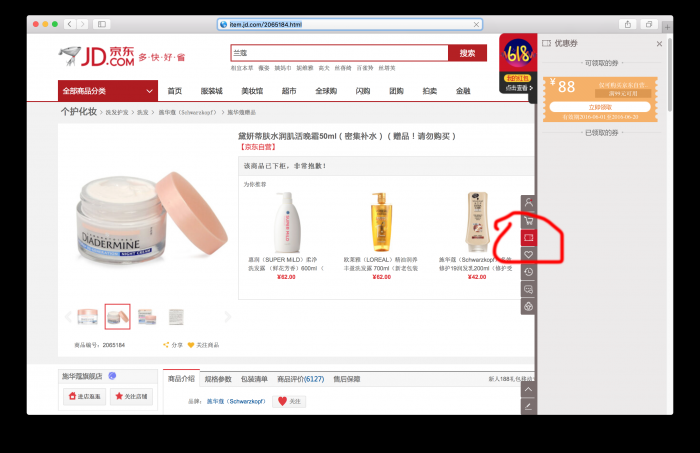Expand the all product categories dropdown
The height and width of the screenshot is (453, 700).
tap(108, 91)
